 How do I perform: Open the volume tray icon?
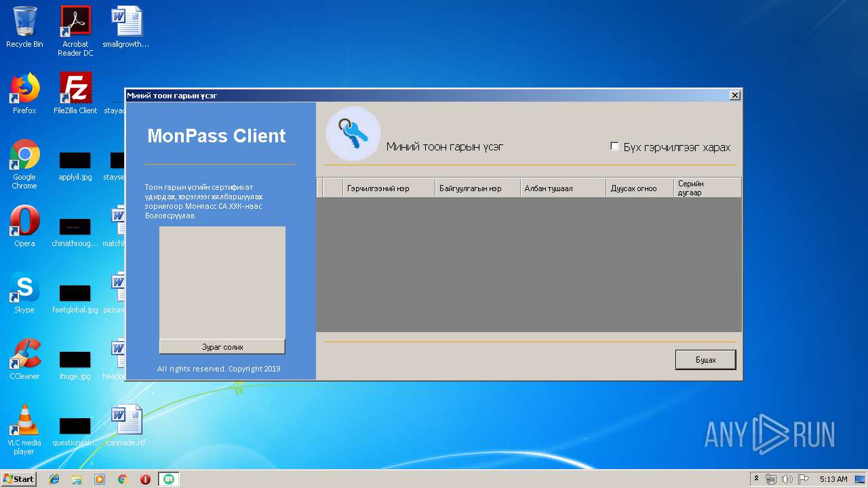787,479
